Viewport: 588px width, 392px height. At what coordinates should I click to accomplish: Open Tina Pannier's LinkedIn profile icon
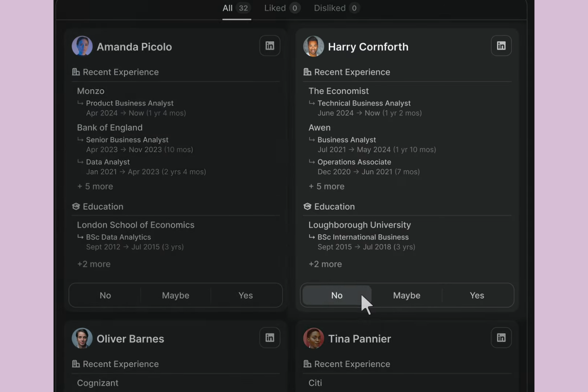tap(501, 338)
